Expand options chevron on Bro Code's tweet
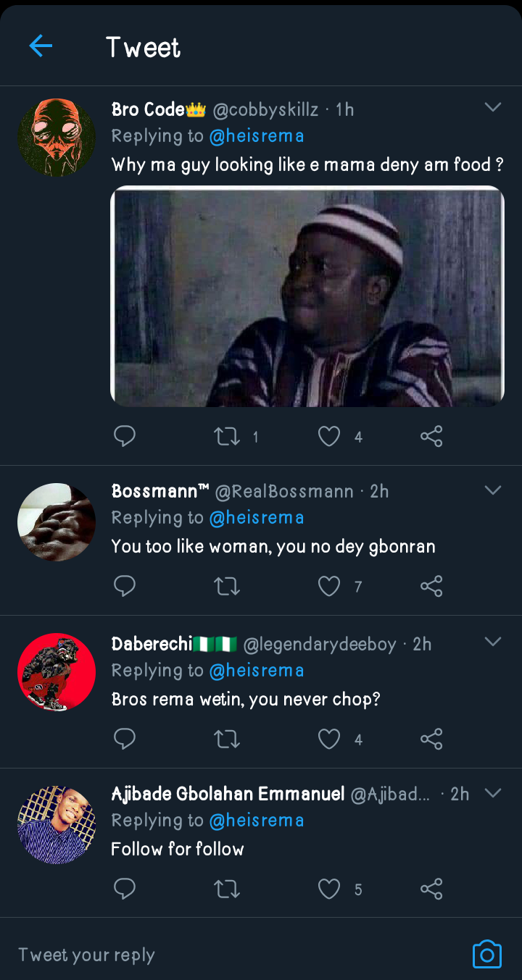The width and height of the screenshot is (522, 980). coord(493,108)
